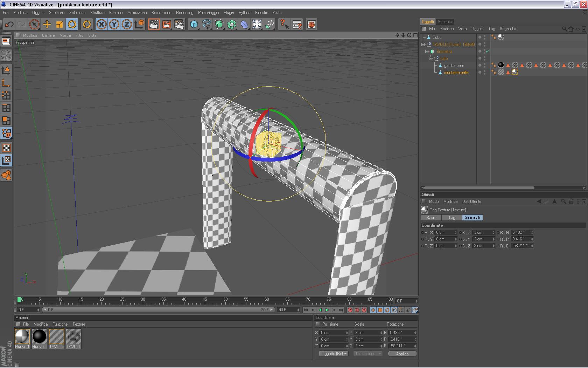Toggle rotation keyframe recording in timeline bar
The image size is (588, 368).
(x=387, y=310)
